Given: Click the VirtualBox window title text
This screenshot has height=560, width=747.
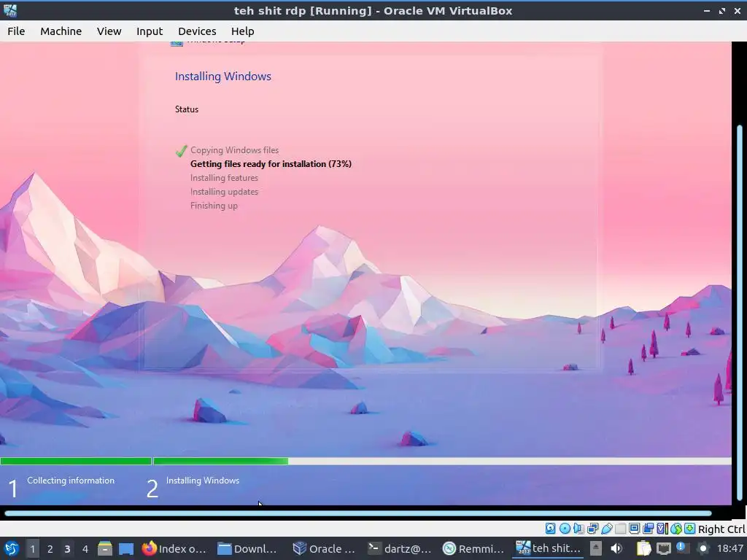Looking at the screenshot, I should pos(373,10).
